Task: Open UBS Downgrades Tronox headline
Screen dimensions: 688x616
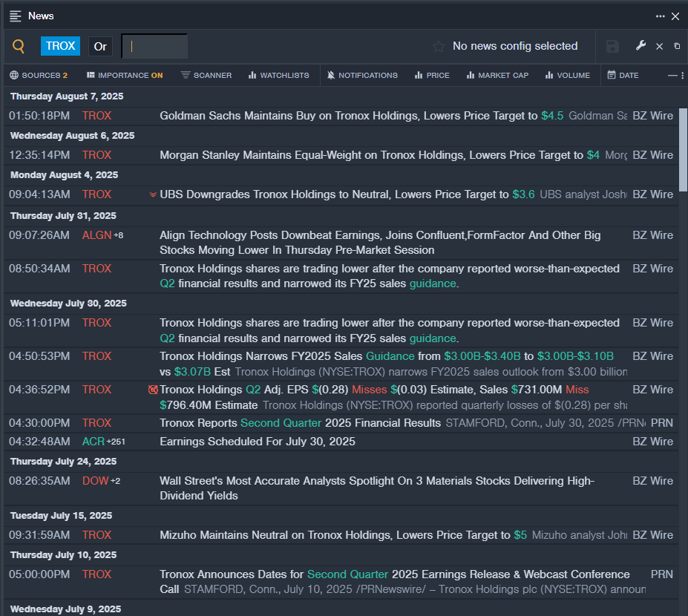Action: 347,194
